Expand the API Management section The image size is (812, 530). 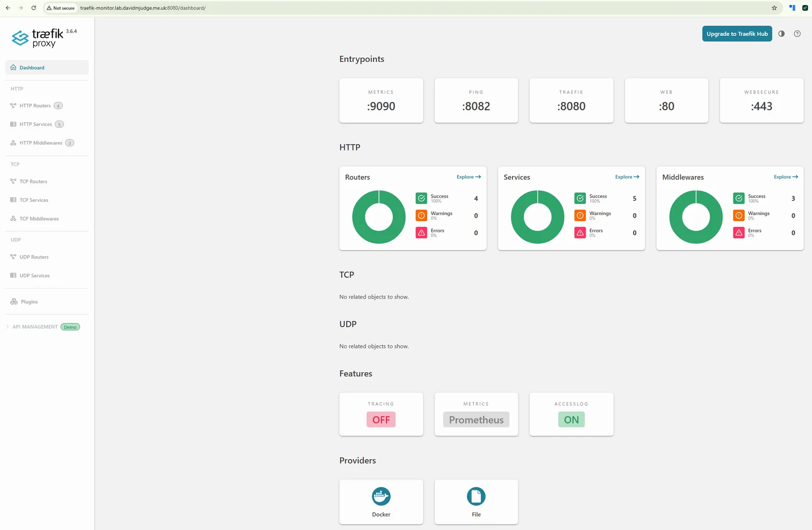43,327
